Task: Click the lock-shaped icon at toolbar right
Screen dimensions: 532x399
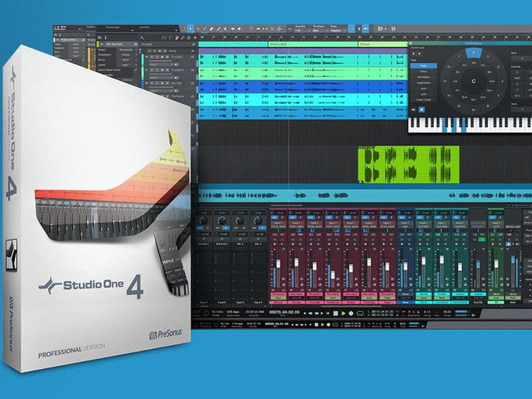Action: 393,28
